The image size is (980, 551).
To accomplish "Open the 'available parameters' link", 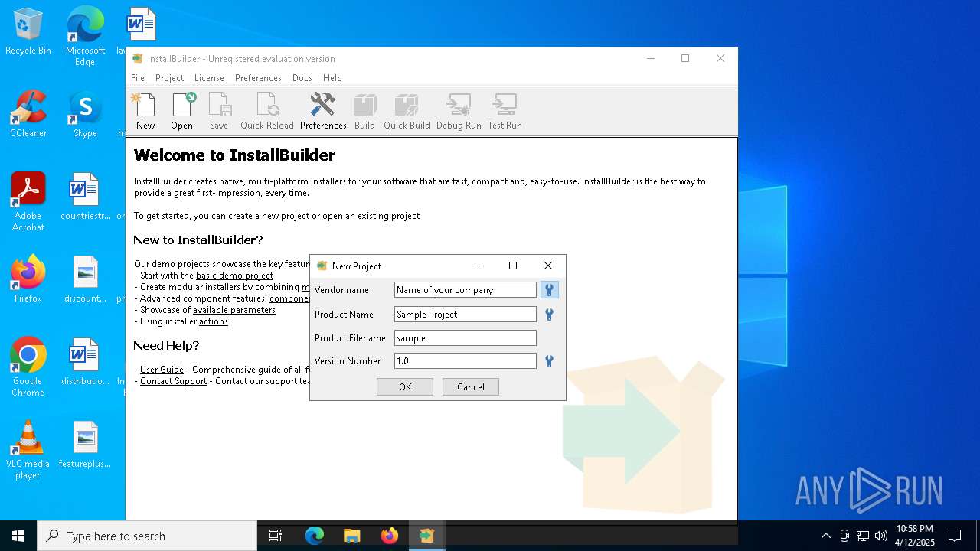I will coord(234,310).
